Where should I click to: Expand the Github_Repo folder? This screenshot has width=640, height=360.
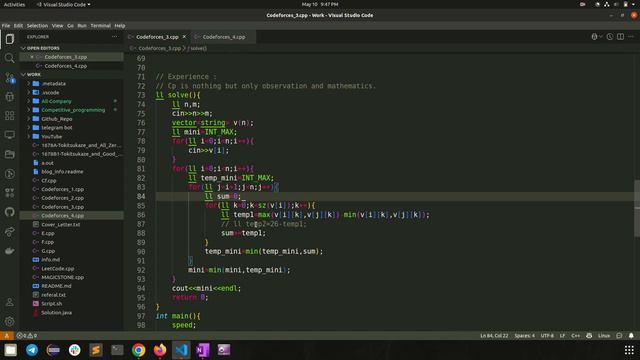(x=29, y=119)
